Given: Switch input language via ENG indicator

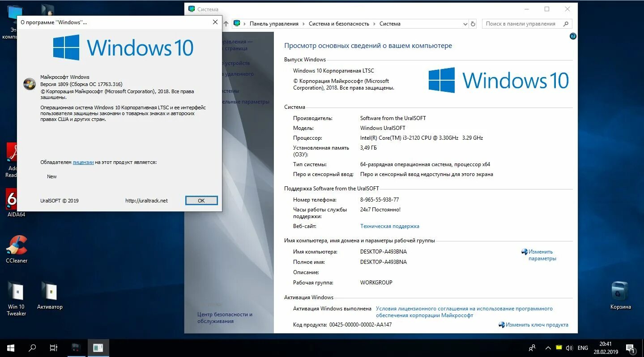Looking at the screenshot, I should [x=583, y=348].
